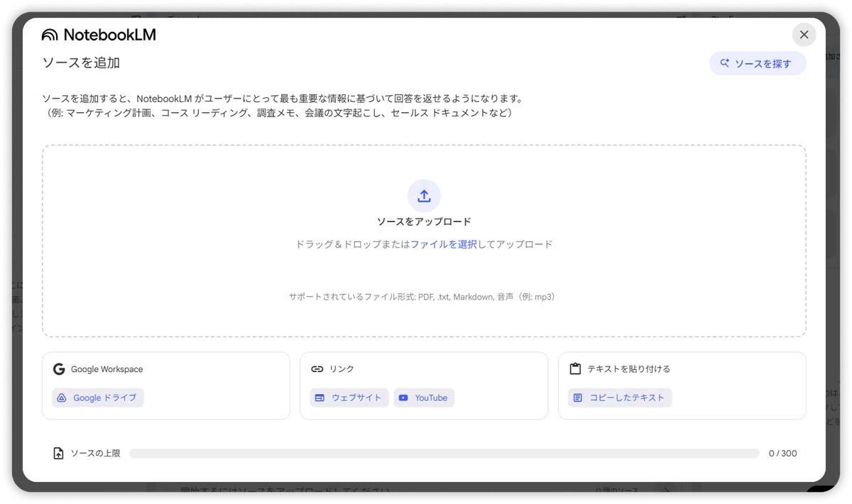852x504 pixels.
Task: Click the source limit progress bar
Action: [x=444, y=453]
